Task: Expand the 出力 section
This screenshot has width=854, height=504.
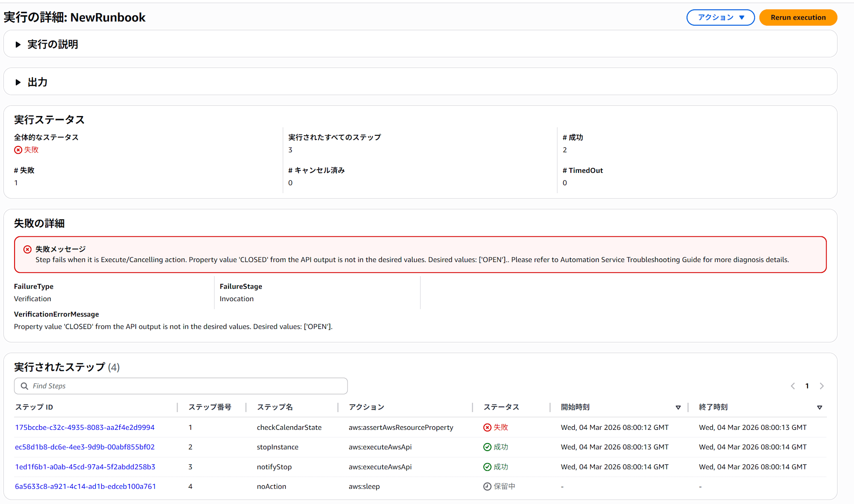Action: 18,82
